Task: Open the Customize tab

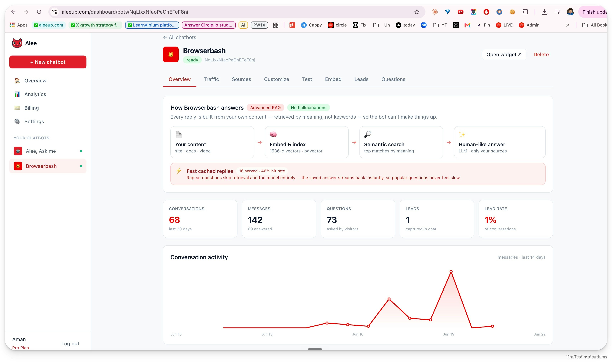Action: pos(277,79)
